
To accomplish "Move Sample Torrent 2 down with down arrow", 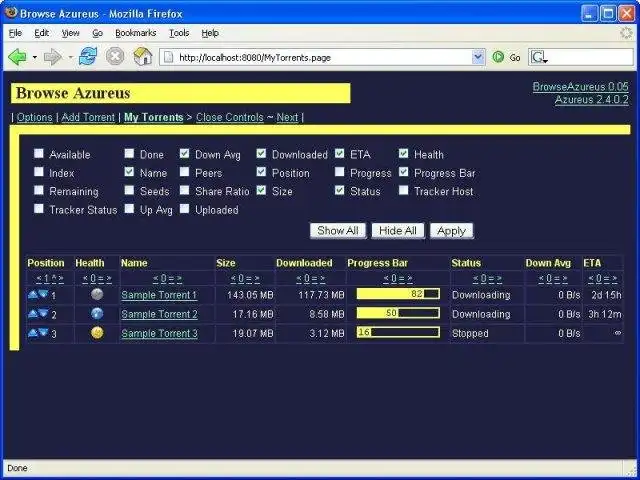I will point(43,313).
